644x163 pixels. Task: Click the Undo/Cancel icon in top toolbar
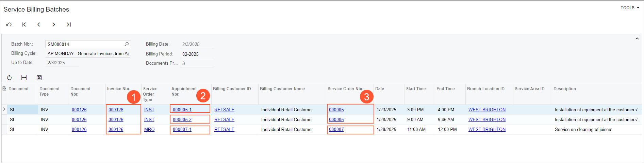[9, 25]
